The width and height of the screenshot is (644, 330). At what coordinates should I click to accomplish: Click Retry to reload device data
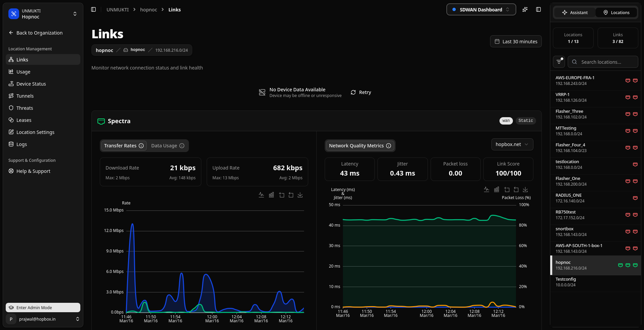tap(361, 92)
